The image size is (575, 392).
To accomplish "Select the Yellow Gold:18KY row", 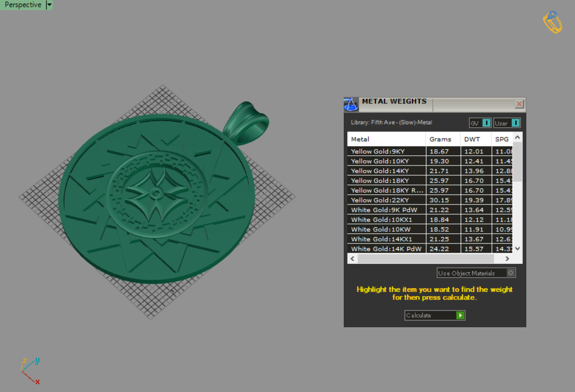I will click(430, 180).
